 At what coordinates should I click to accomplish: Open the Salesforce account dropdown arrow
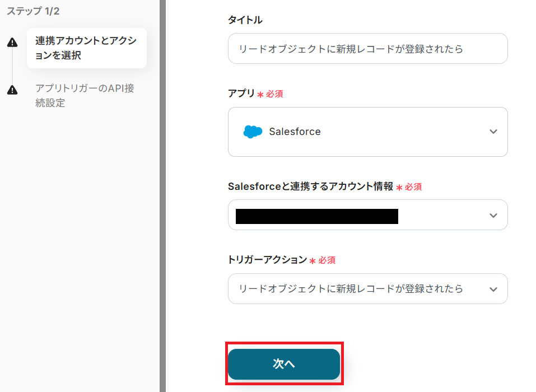pos(493,216)
